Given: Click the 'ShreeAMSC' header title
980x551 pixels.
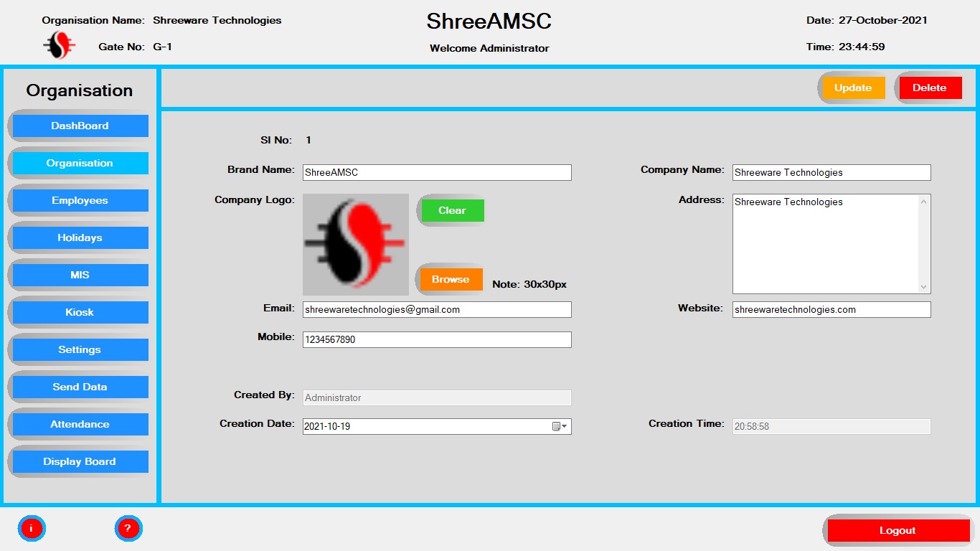Looking at the screenshot, I should [489, 21].
